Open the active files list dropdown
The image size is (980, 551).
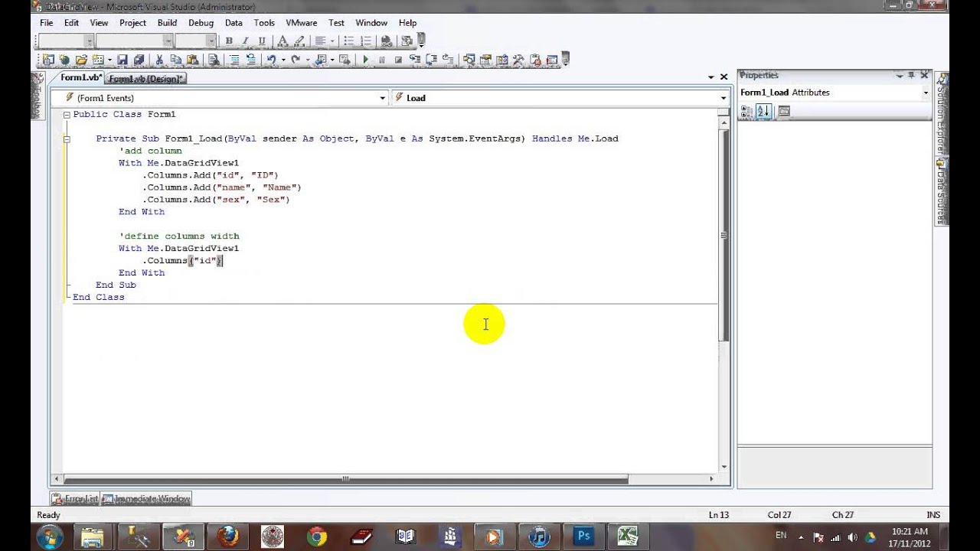[710, 77]
